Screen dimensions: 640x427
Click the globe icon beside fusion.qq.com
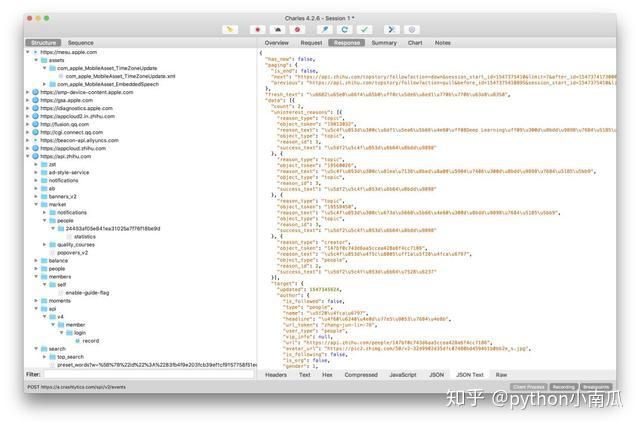coord(36,124)
